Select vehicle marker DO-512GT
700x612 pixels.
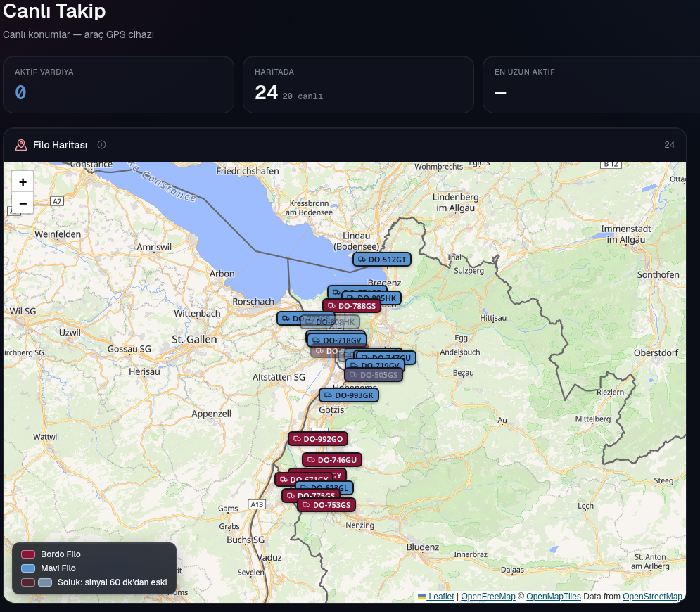[x=382, y=260]
